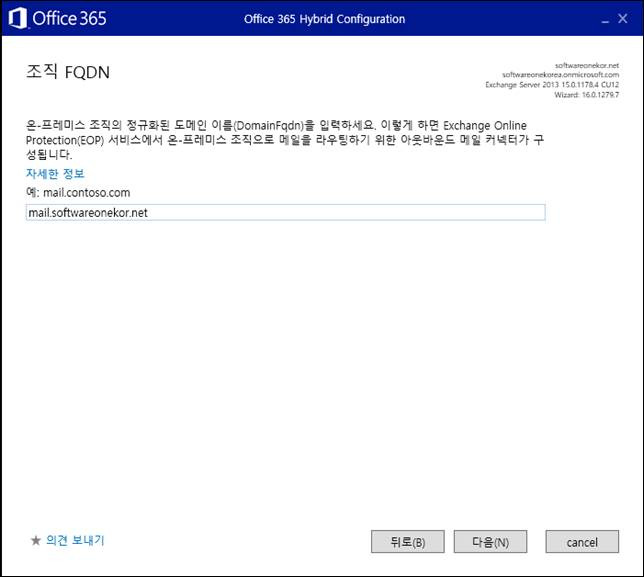Focus the mail.softwareonekor.net FQDN input field
The width and height of the screenshot is (644, 577).
click(285, 212)
